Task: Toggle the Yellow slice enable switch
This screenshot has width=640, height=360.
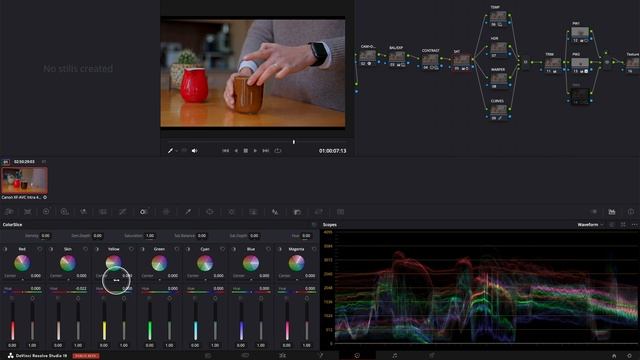Action: point(97,249)
